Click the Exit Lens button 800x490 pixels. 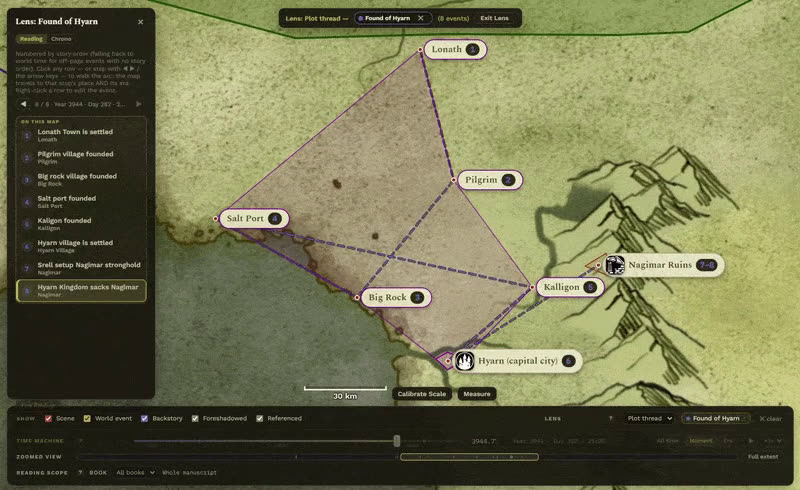coord(494,18)
